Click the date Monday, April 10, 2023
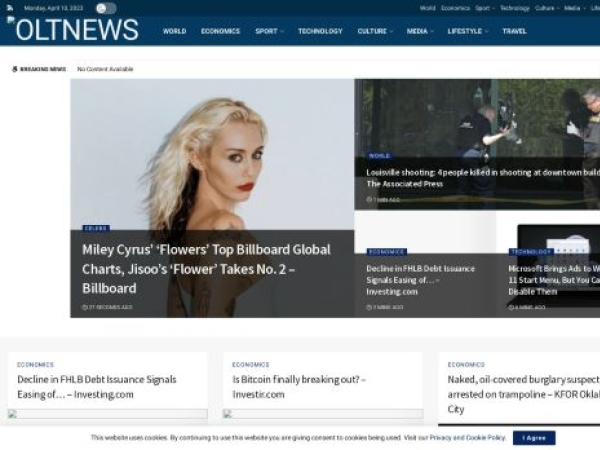This screenshot has height=450, width=600. pyautogui.click(x=53, y=8)
